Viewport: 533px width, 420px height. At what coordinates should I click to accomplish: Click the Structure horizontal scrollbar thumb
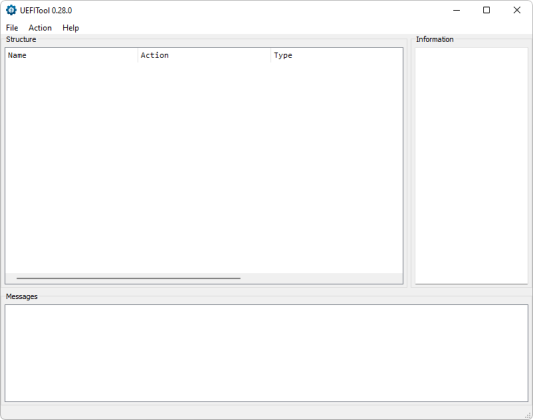[128, 278]
